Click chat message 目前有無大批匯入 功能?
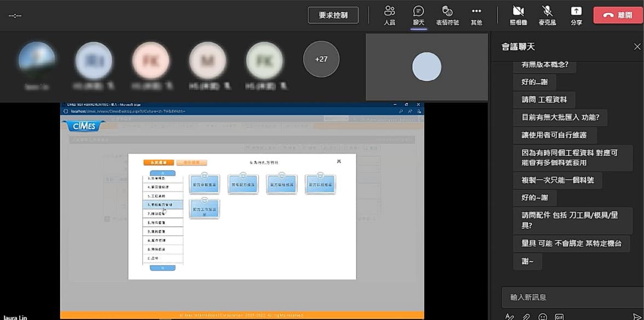Screen dimensions: 644x320 (560, 118)
